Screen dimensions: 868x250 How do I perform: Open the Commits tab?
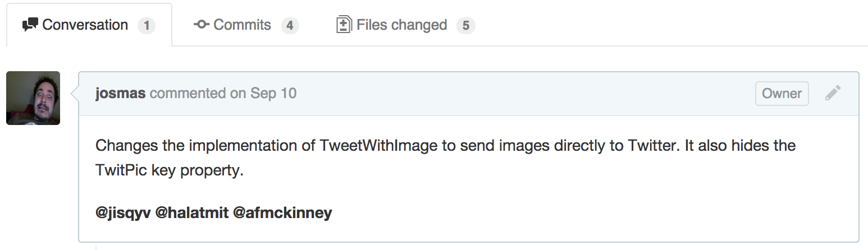pyautogui.click(x=246, y=25)
